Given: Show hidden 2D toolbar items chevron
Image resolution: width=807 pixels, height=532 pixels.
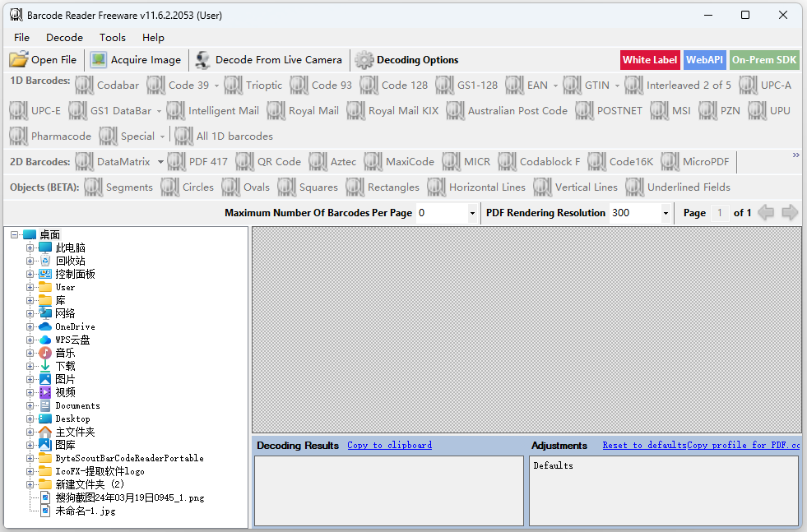Looking at the screenshot, I should [796, 155].
